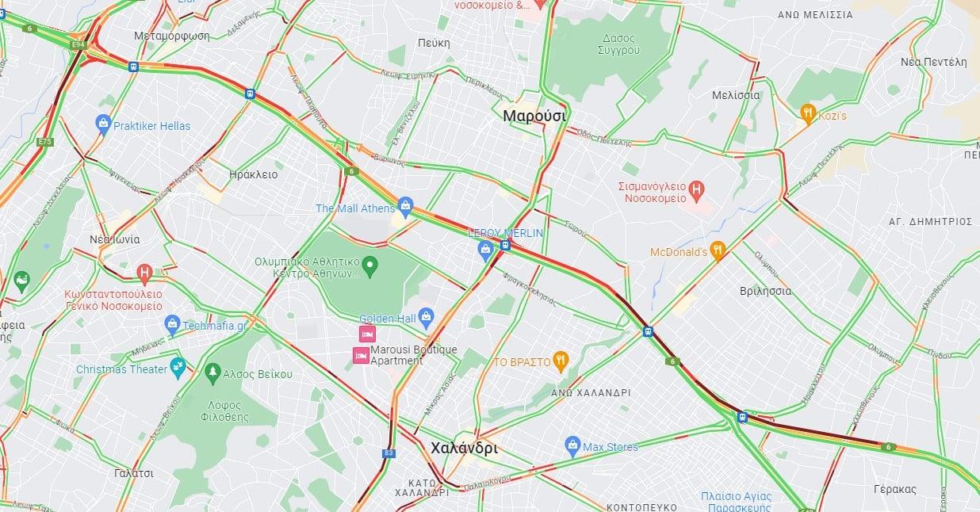The height and width of the screenshot is (512, 980).
Task: Select the metro station icon beside Leroy Merlin
Action: coord(505,245)
